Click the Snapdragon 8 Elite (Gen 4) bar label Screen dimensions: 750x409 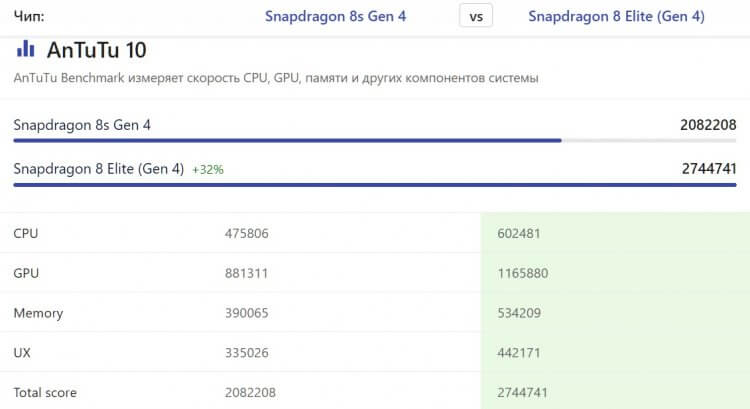pyautogui.click(x=99, y=169)
